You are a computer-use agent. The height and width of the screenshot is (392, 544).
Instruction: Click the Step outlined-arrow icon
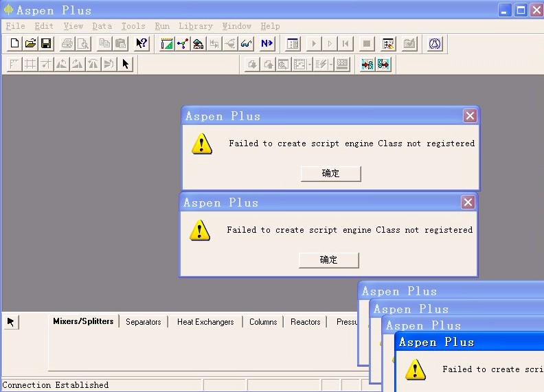(330, 44)
